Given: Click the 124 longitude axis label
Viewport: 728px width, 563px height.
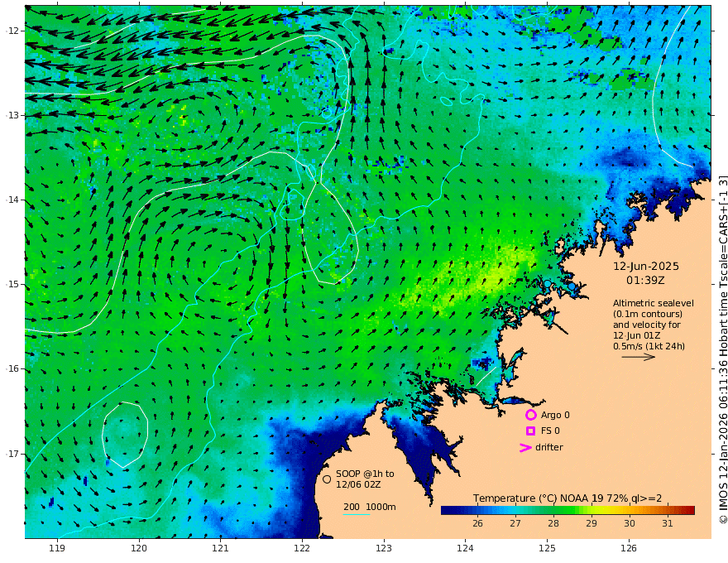Looking at the screenshot, I should (x=466, y=548).
